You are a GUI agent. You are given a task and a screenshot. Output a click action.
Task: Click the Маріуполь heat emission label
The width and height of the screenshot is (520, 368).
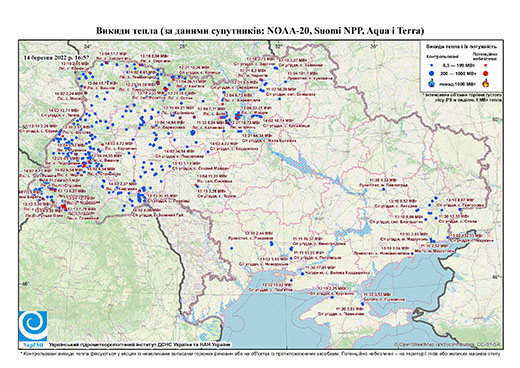coord(404,237)
